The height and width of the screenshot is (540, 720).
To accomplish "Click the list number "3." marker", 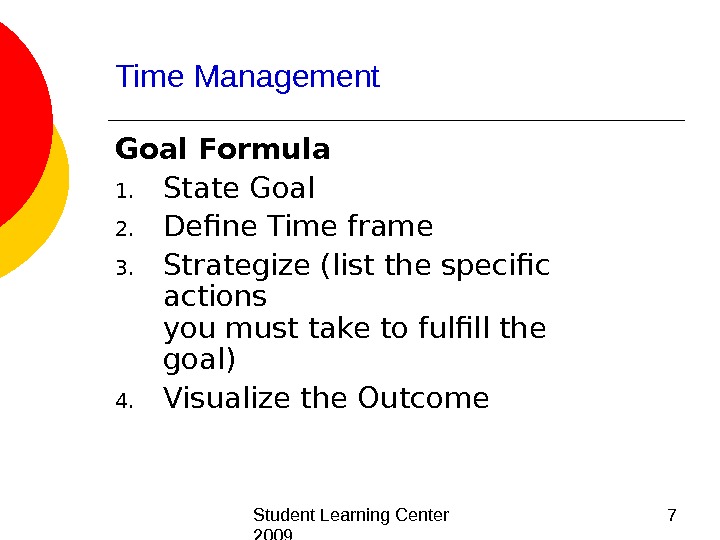I will pyautogui.click(x=123, y=269).
